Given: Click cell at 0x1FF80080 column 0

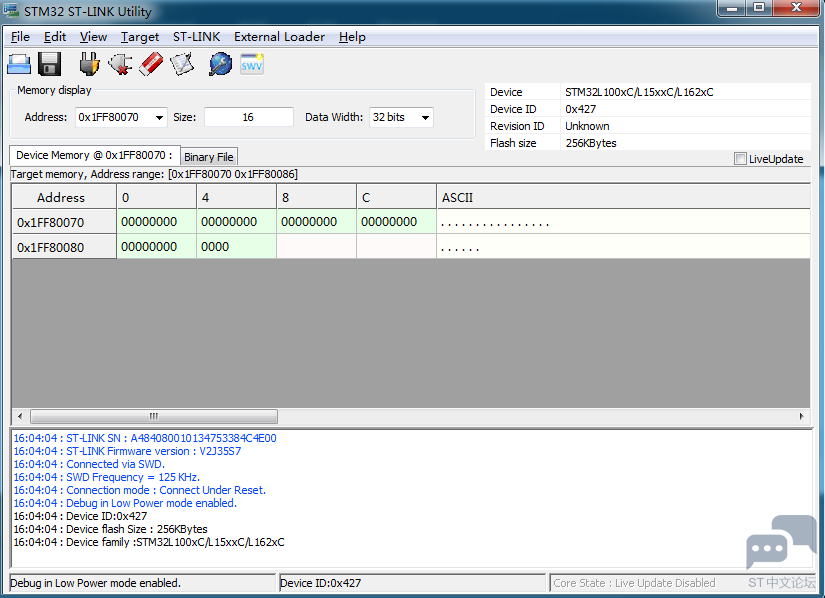Looking at the screenshot, I should click(x=157, y=247).
